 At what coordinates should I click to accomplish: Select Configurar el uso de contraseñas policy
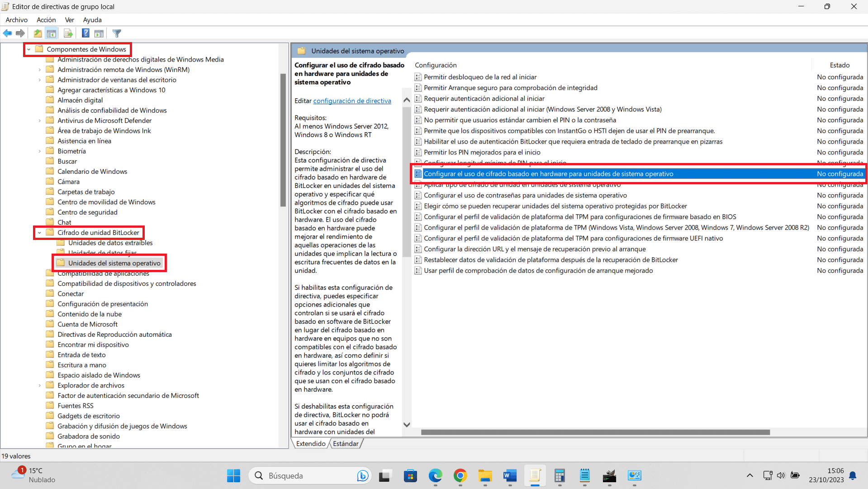[x=525, y=195]
